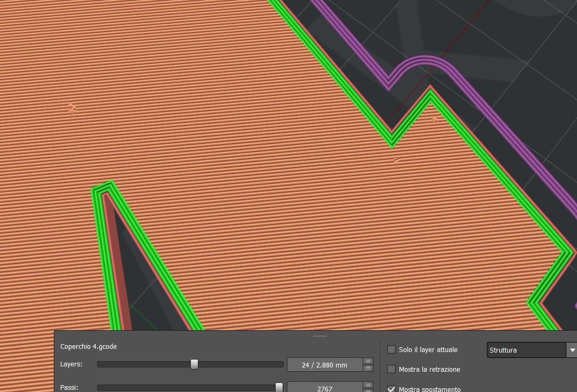Image resolution: width=577 pixels, height=392 pixels.
Task: Click the Layers slider handle
Action: pos(194,364)
